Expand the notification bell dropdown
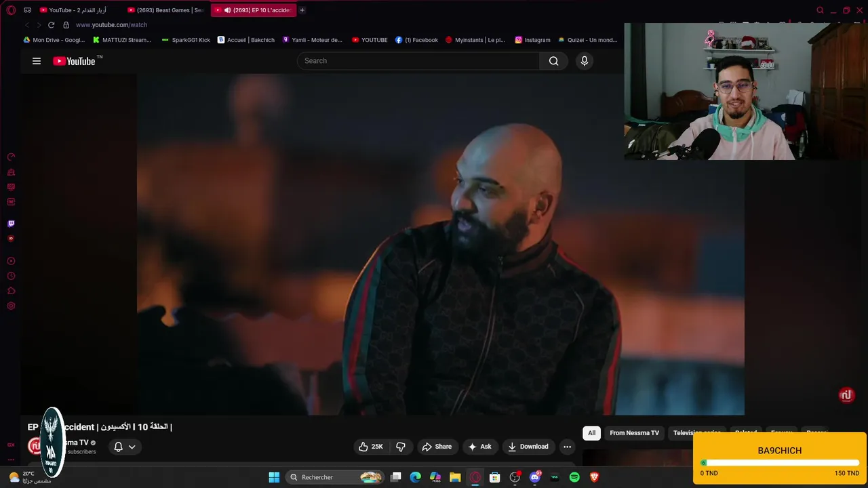868x488 pixels. tap(125, 447)
